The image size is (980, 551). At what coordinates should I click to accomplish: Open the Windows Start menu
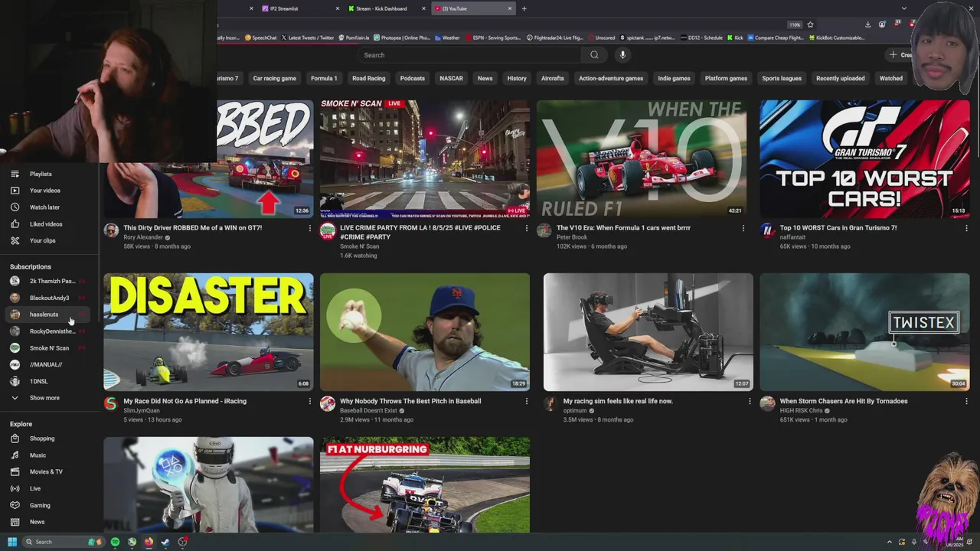(x=12, y=542)
